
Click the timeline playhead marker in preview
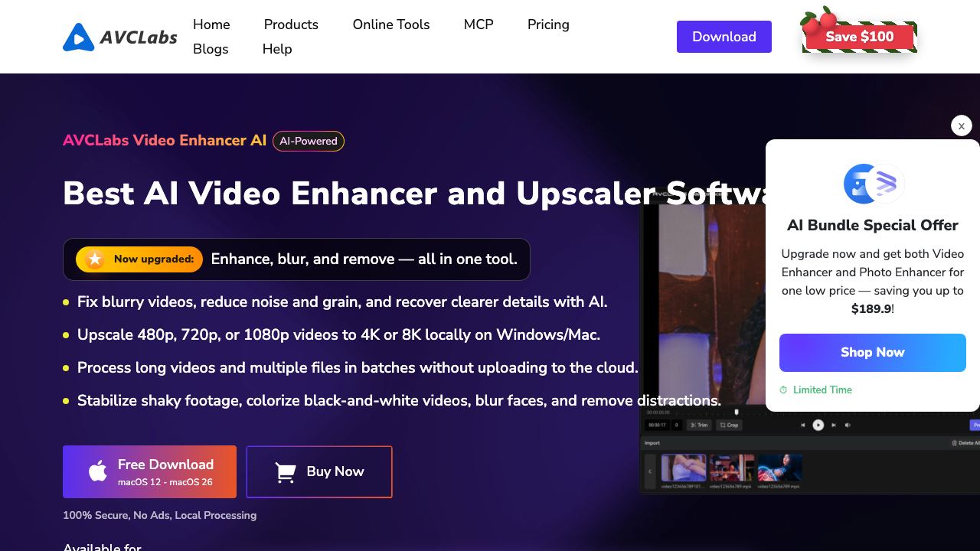pyautogui.click(x=737, y=412)
